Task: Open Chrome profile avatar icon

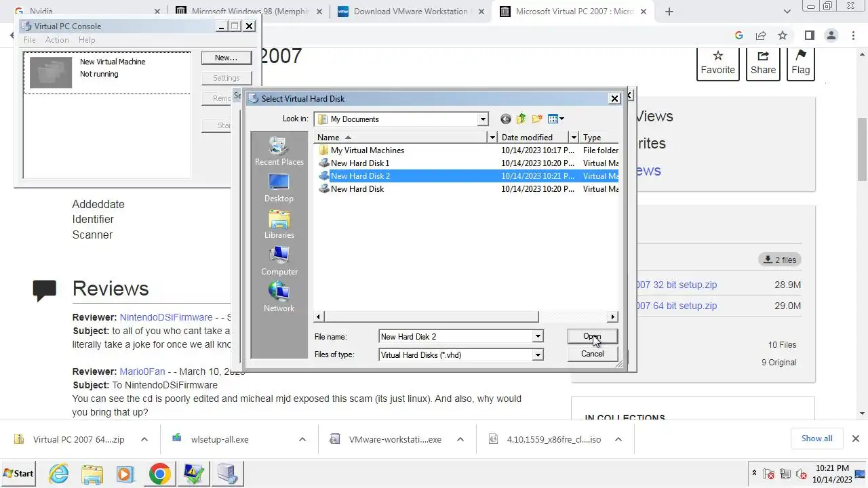Action: (x=831, y=35)
